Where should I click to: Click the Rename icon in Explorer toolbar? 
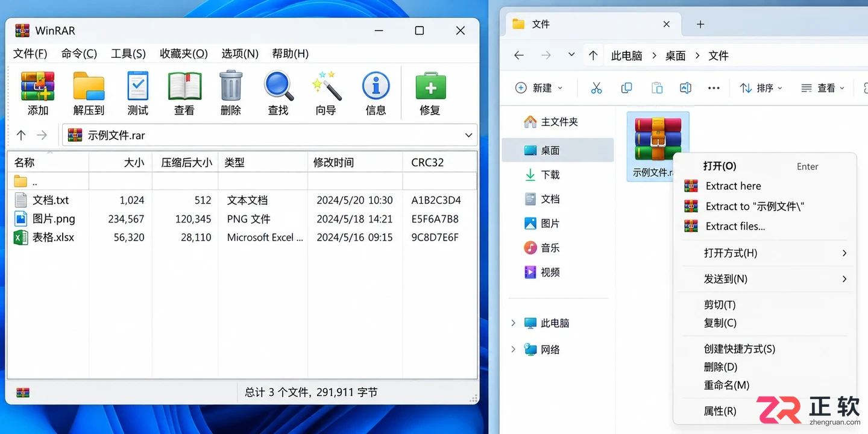point(685,88)
